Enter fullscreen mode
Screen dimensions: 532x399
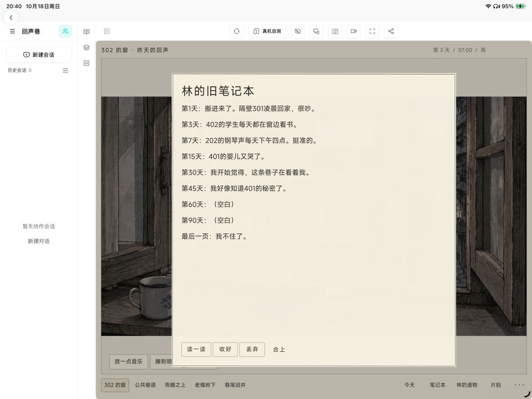point(372,31)
